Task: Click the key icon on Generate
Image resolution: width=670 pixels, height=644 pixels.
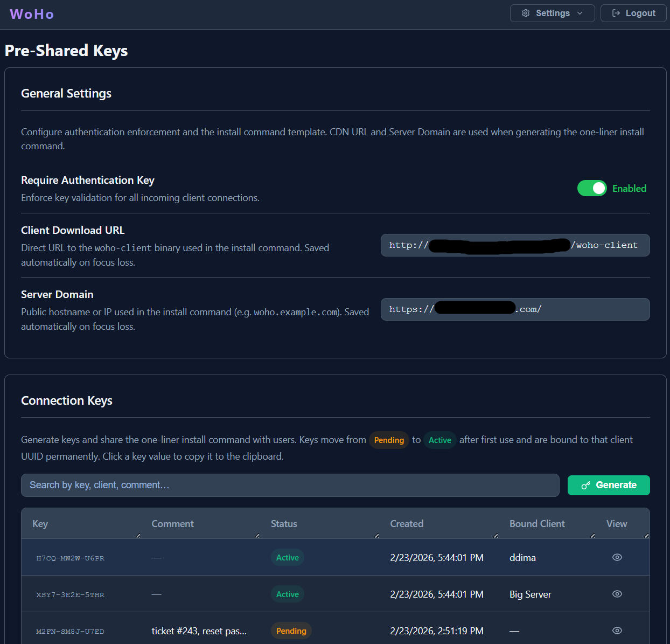Action: [586, 486]
